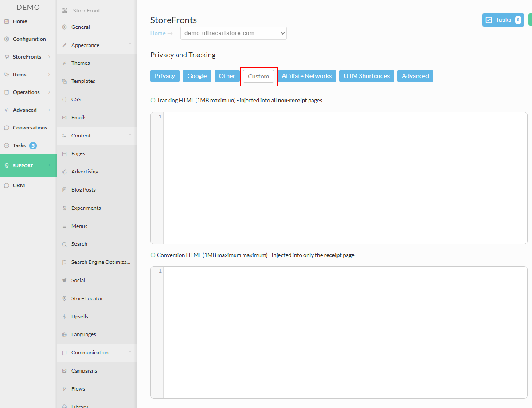This screenshot has height=408, width=532.
Task: Click the CSS braces icon
Action: [x=64, y=99]
